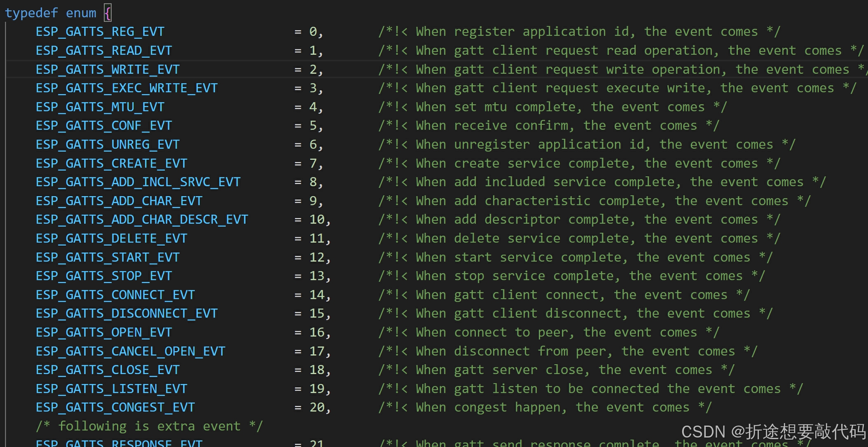Click the 'following is extra event' comment
Screen dimensions: 868x447
[149, 426]
